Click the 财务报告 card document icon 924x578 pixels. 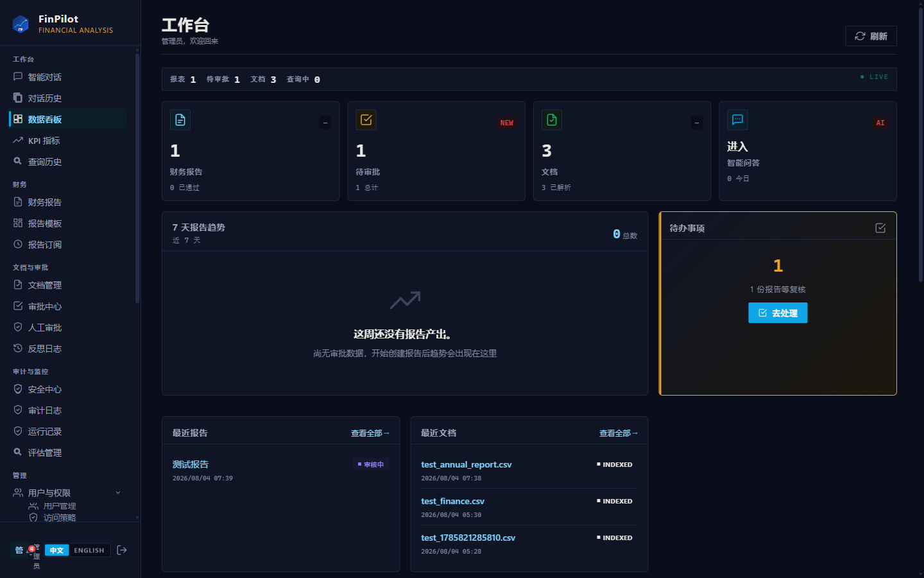click(x=180, y=120)
